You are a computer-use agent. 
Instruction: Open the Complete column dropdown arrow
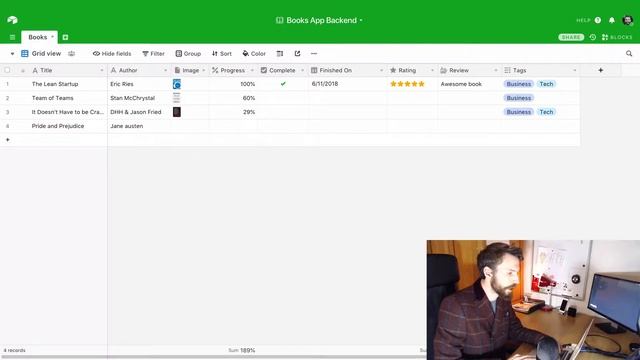click(302, 70)
